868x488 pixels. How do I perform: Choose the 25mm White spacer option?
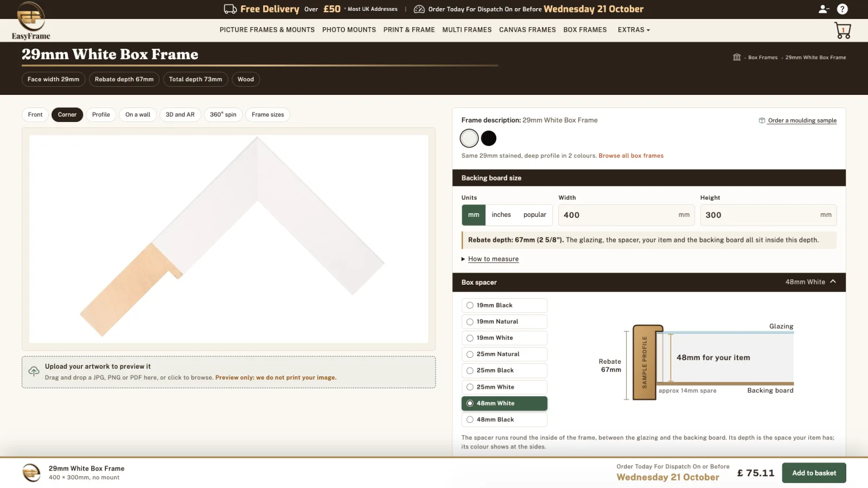(505, 387)
